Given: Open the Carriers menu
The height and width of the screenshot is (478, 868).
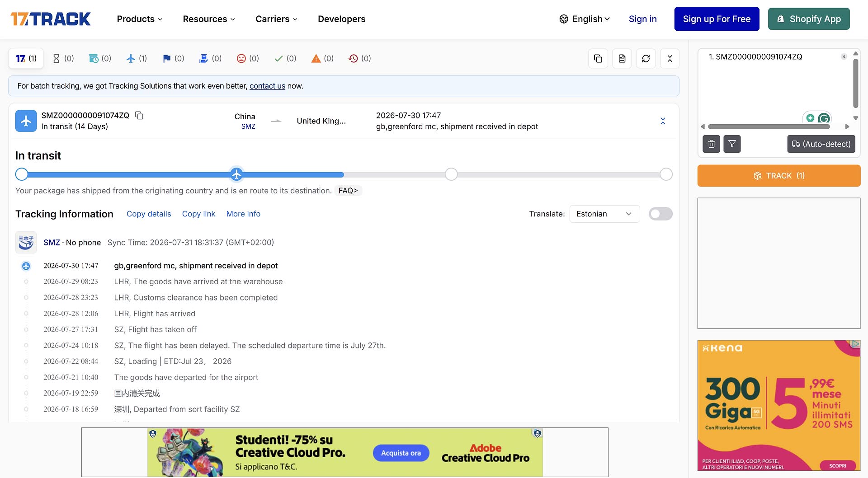Looking at the screenshot, I should coord(276,19).
